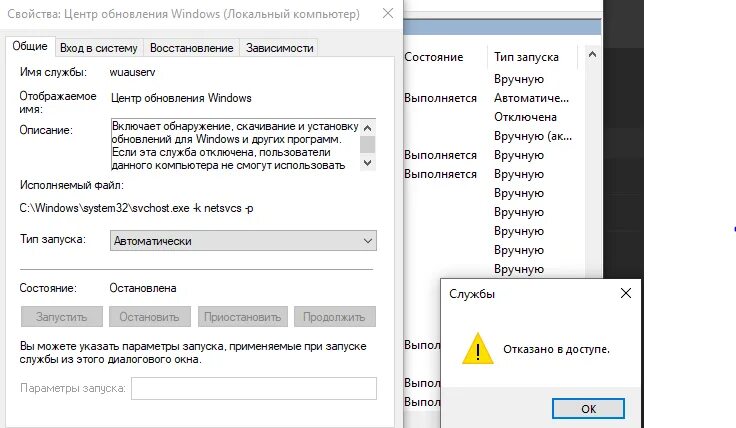Click the Остановить service button
Image resolution: width=736 pixels, height=428 pixels.
click(x=150, y=317)
